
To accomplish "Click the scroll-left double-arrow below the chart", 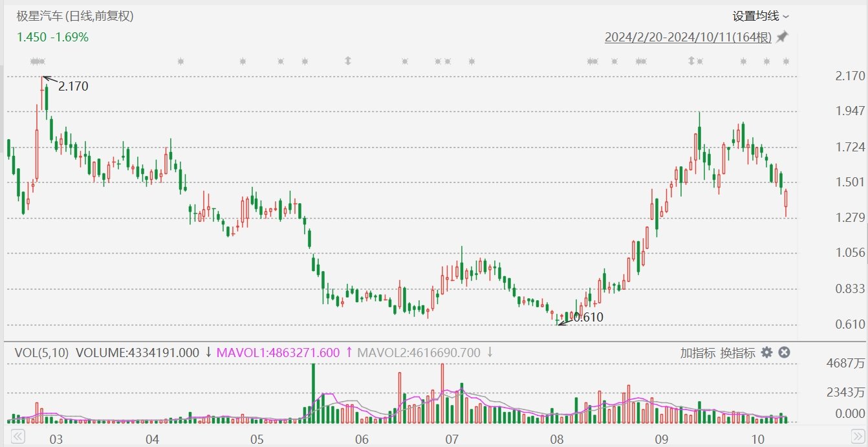I will pyautogui.click(x=19, y=437).
